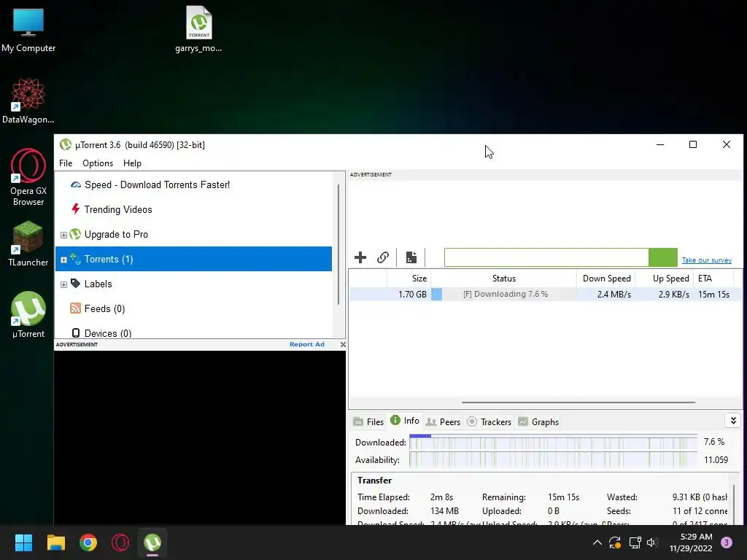Open the Help menu
This screenshot has height=560, width=747.
132,163
